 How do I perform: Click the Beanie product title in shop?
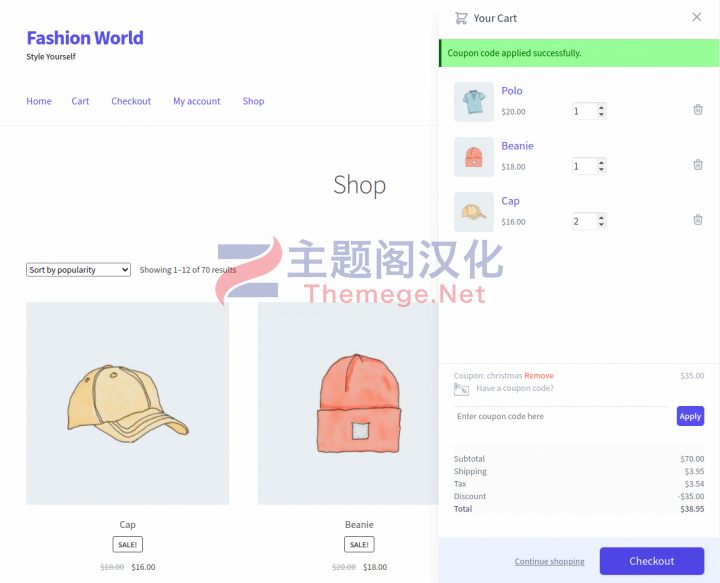click(359, 524)
